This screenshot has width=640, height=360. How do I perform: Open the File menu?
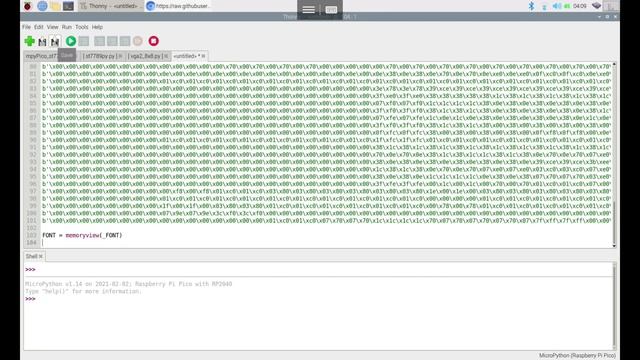27,27
